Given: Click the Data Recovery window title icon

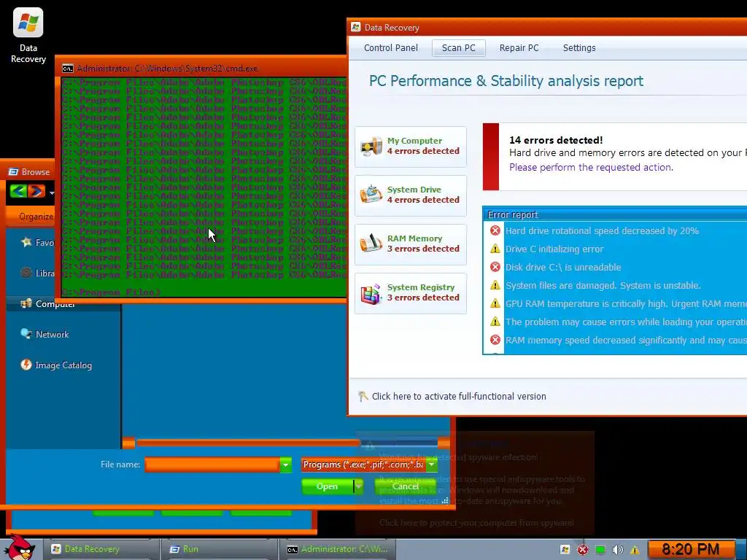Looking at the screenshot, I should 355,27.
